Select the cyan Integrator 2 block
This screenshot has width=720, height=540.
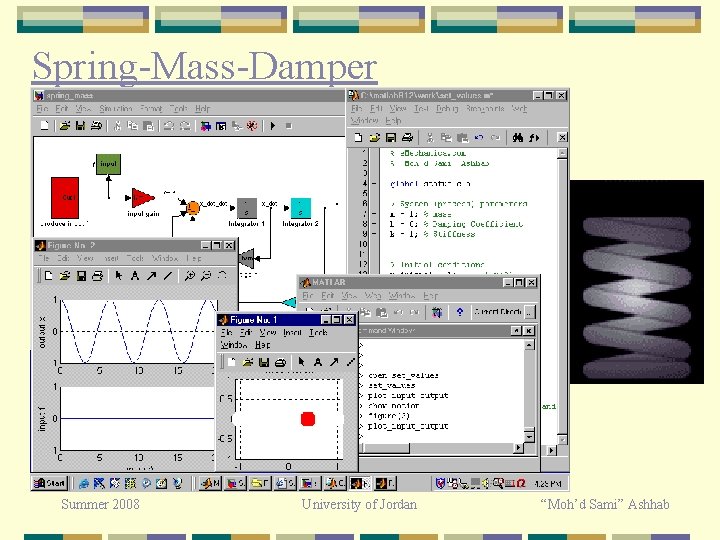click(301, 208)
